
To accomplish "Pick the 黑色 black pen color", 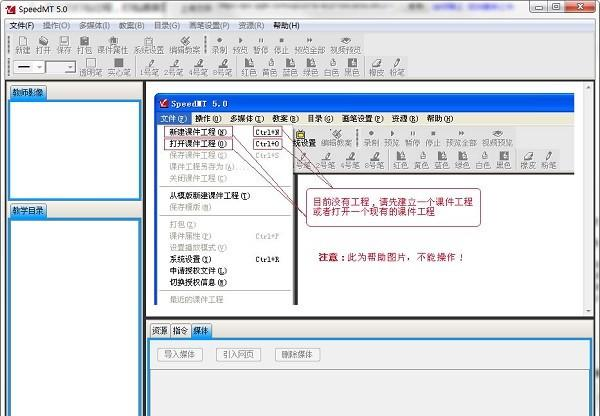I will click(352, 67).
